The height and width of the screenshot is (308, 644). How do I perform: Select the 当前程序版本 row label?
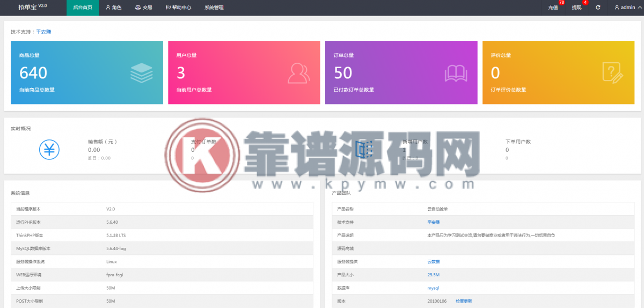28,209
